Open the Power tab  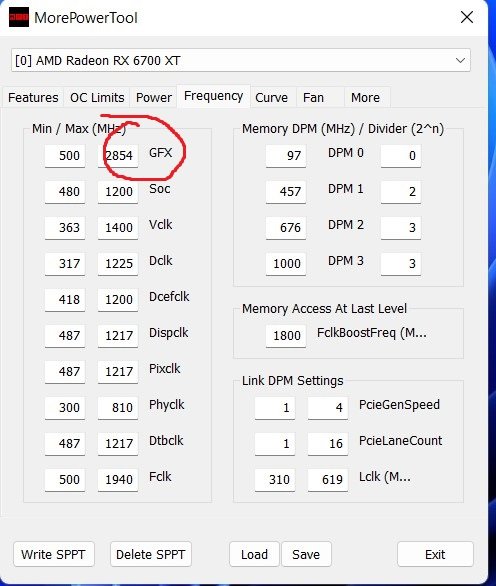[x=154, y=98]
